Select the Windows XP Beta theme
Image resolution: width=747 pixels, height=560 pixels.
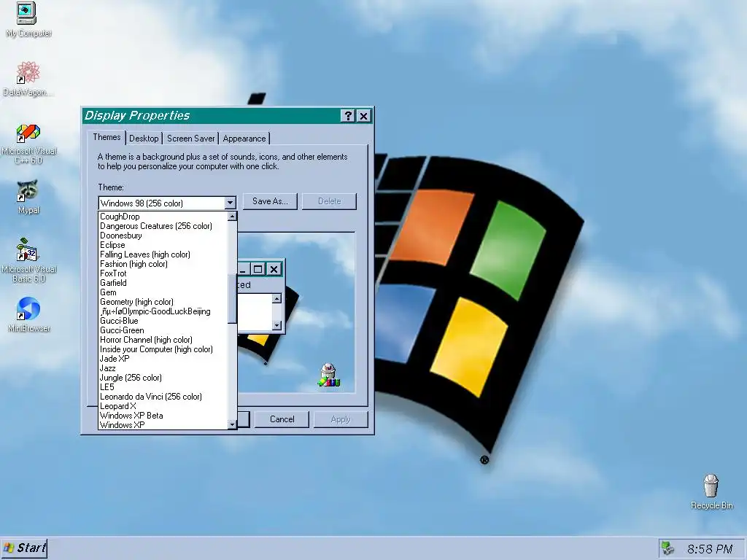pyautogui.click(x=163, y=415)
